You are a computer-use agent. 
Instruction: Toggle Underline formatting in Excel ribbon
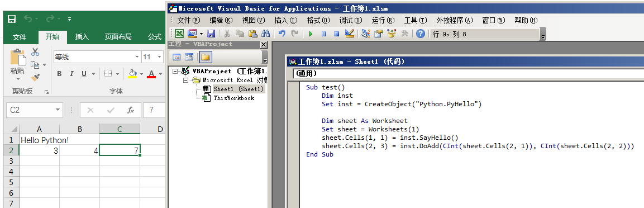(x=84, y=74)
